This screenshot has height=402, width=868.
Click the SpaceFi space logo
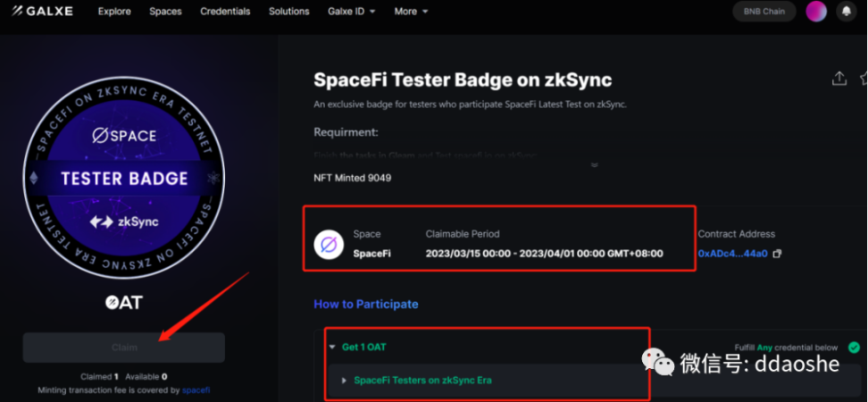(x=328, y=244)
